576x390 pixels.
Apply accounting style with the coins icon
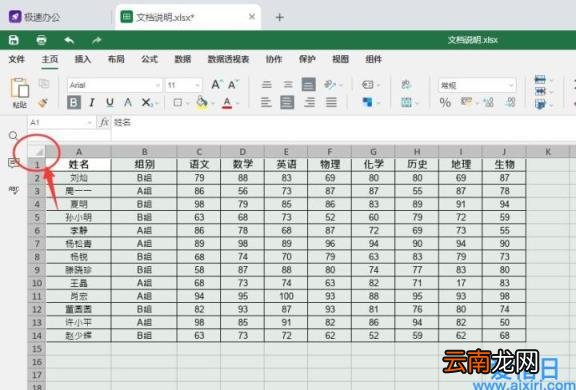[x=466, y=102]
